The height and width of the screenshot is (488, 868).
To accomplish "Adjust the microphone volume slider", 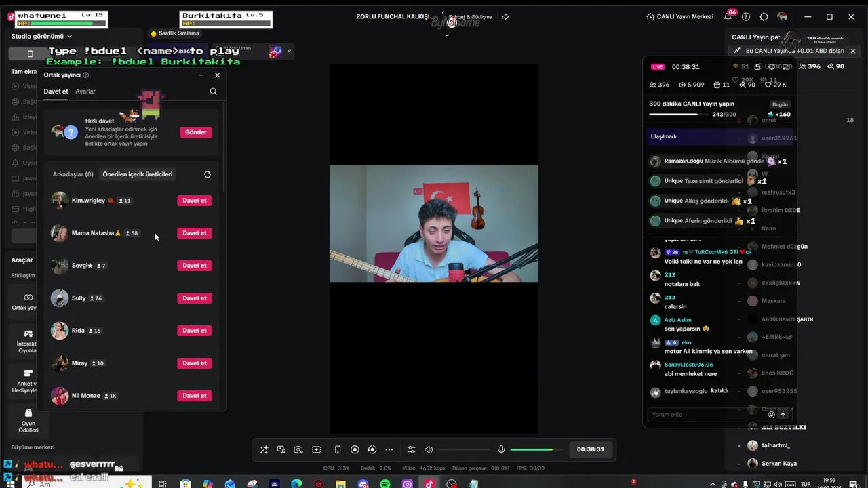I will point(536,449).
